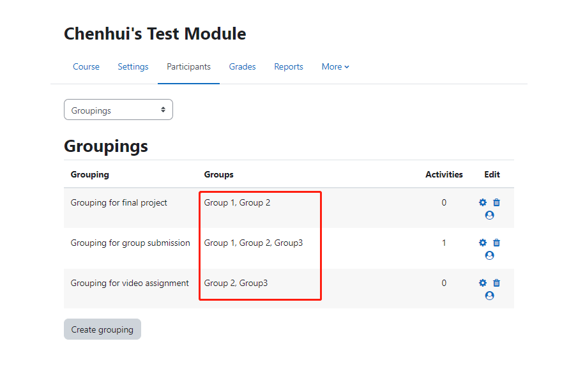Screen dimensions: 578x392
Task: Show groups in group submission grouping
Action: (490, 256)
